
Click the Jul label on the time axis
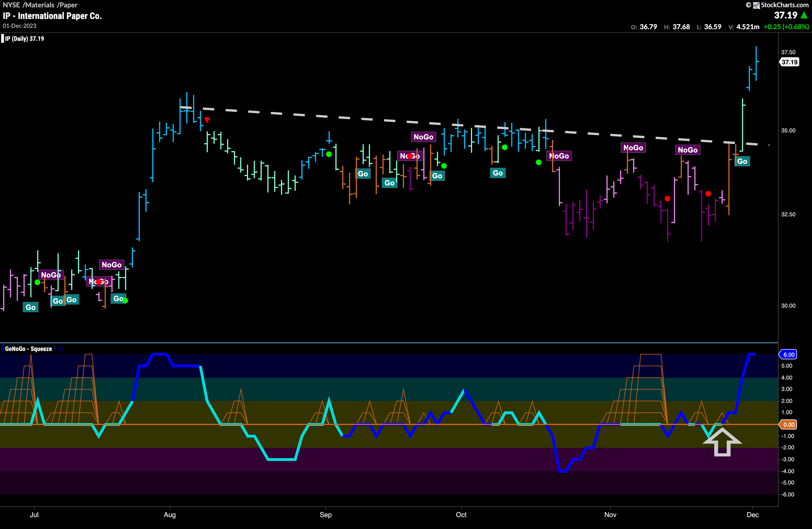34,515
